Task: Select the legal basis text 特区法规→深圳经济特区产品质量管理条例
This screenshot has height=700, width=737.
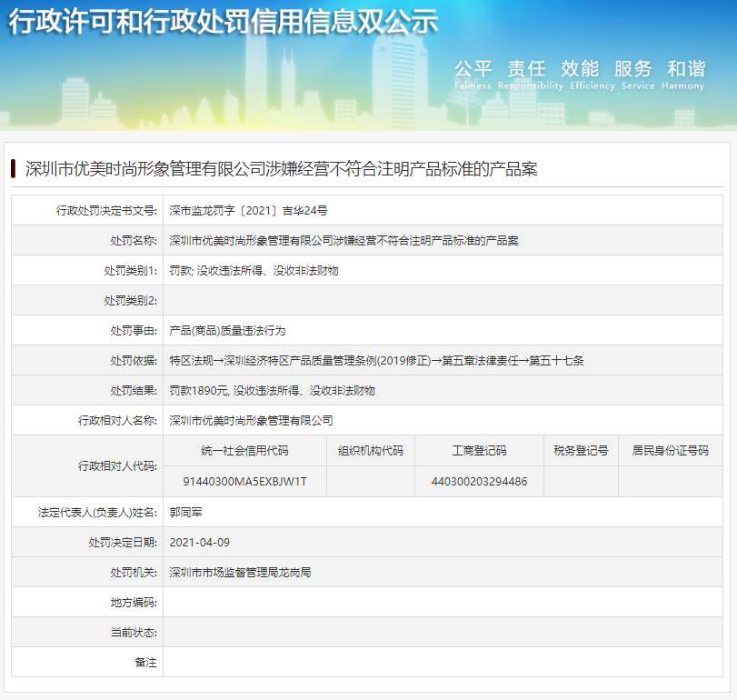Action: coord(274,361)
